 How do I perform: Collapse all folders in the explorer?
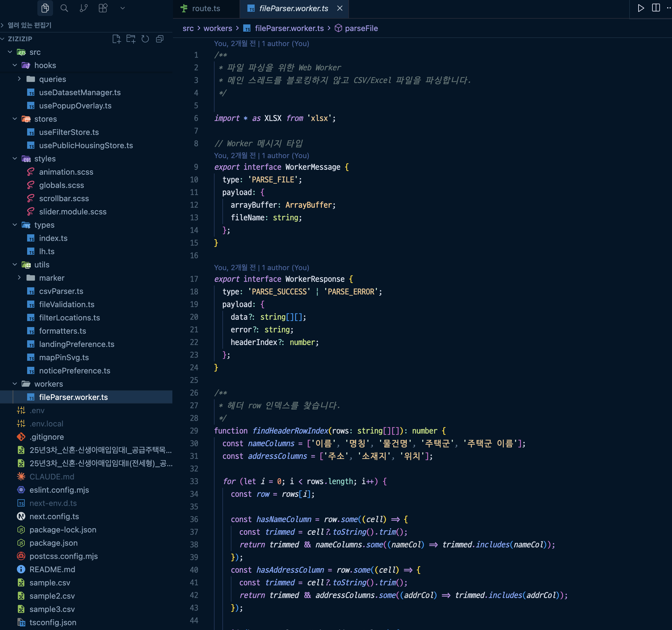click(159, 39)
